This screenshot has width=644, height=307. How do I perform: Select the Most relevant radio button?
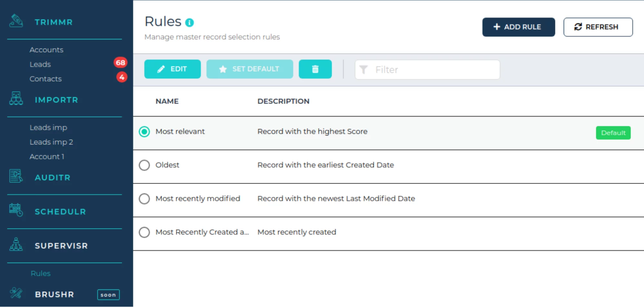pyautogui.click(x=144, y=132)
